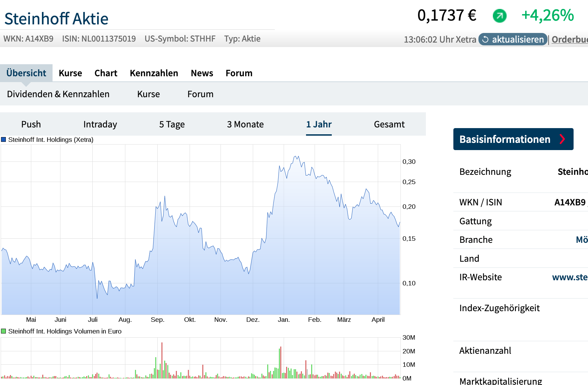Go to the News tab
The image size is (588, 385).
[202, 73]
